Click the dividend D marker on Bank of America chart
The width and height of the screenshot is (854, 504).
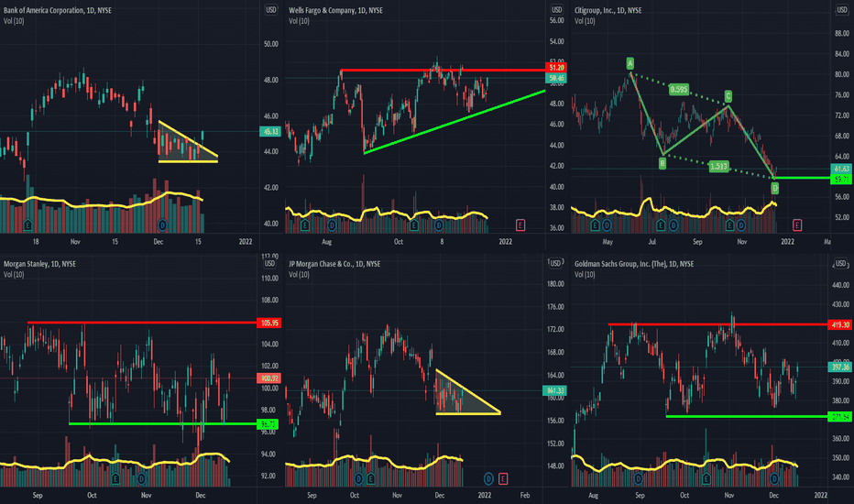point(162,225)
